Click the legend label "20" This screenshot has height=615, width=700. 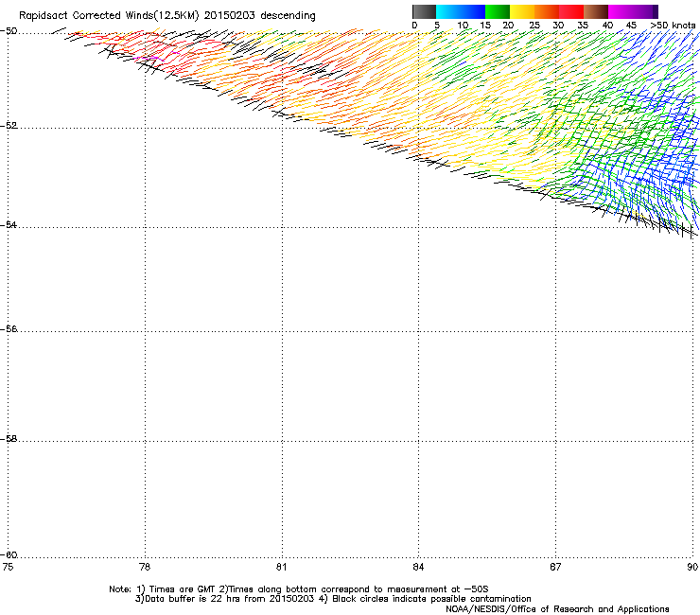coord(508,26)
